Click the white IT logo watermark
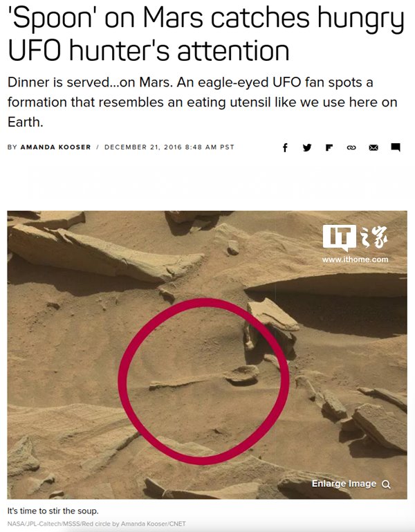 340,237
